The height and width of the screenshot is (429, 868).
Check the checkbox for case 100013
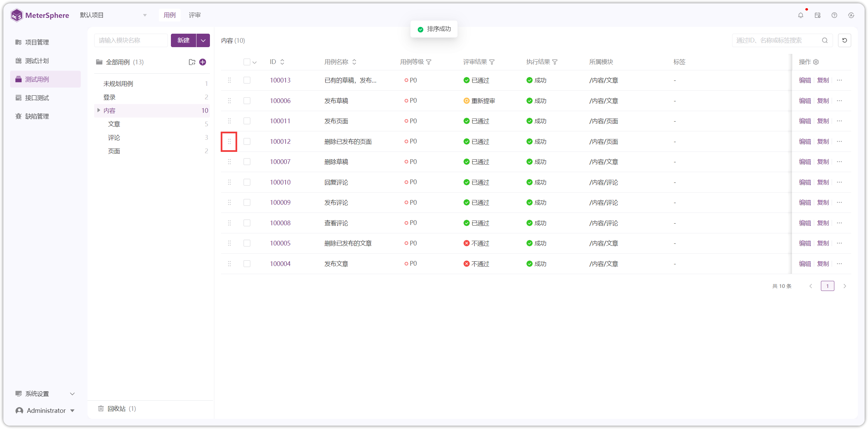pos(247,80)
